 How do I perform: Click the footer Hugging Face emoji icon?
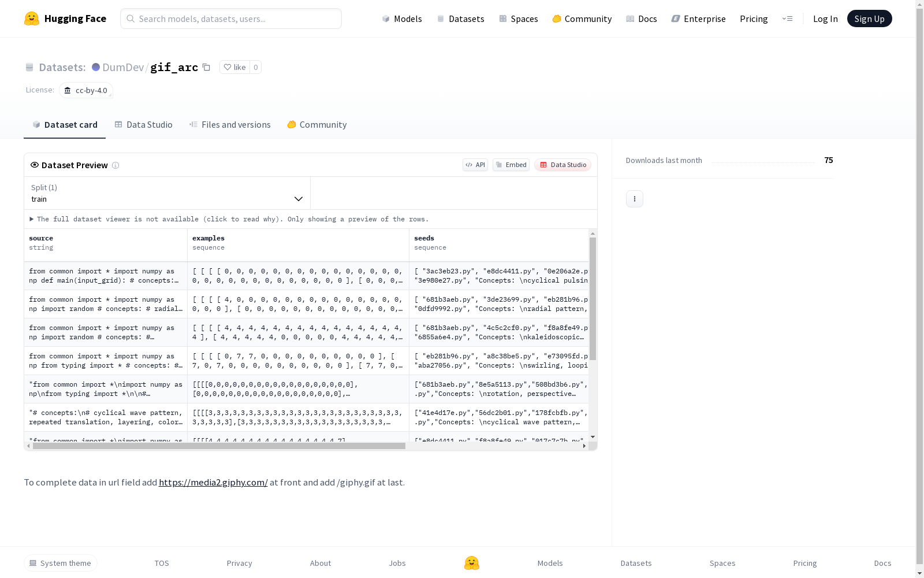point(472,563)
